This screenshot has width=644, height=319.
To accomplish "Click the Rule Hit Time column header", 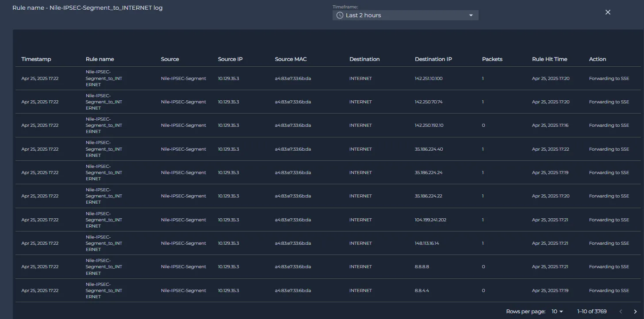I will click(549, 59).
